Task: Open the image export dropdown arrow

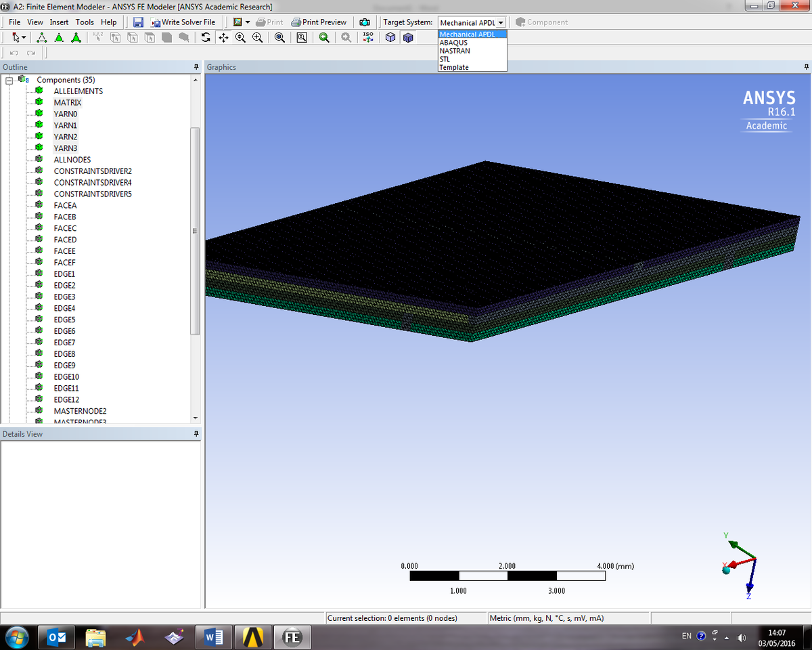Action: 246,22
